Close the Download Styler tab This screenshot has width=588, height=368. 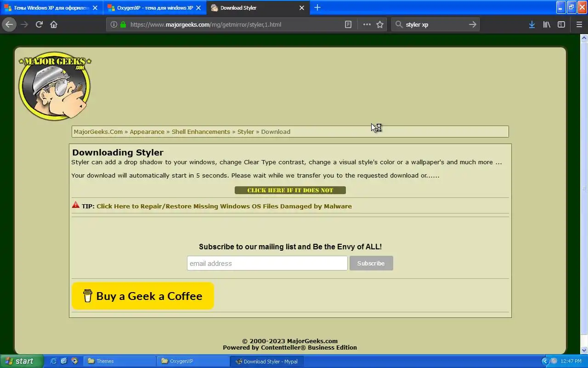tap(302, 8)
